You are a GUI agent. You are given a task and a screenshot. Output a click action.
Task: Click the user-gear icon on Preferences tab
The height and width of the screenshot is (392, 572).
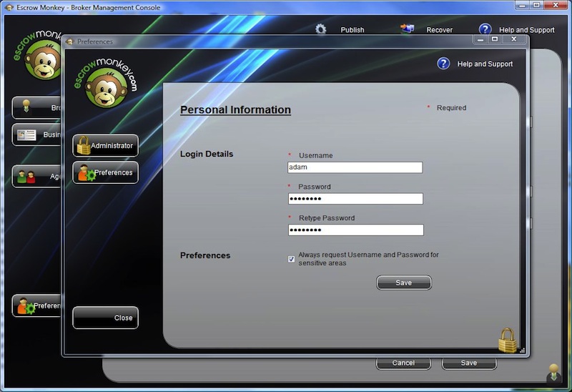click(86, 172)
